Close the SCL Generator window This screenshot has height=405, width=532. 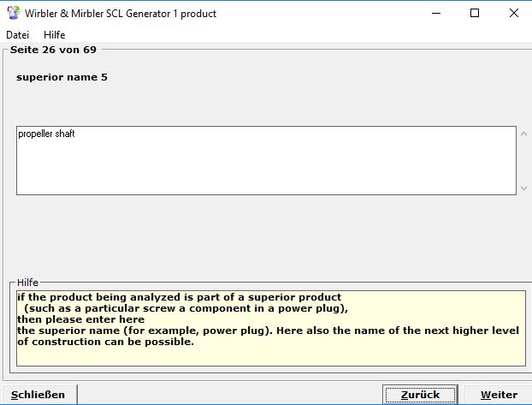point(513,13)
